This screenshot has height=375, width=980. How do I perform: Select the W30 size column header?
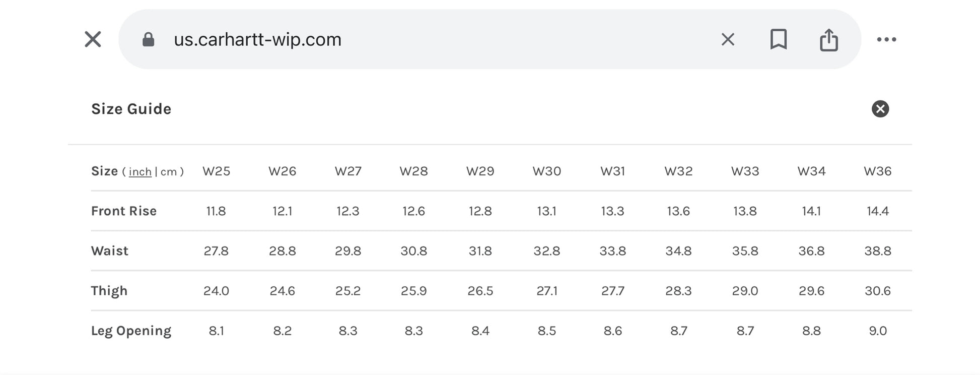coord(546,171)
